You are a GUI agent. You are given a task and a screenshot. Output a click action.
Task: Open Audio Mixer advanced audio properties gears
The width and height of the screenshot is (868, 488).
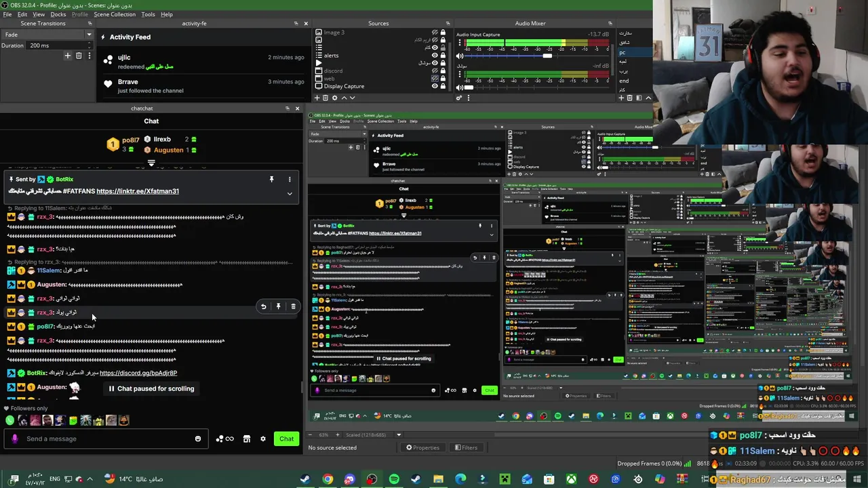tap(459, 98)
